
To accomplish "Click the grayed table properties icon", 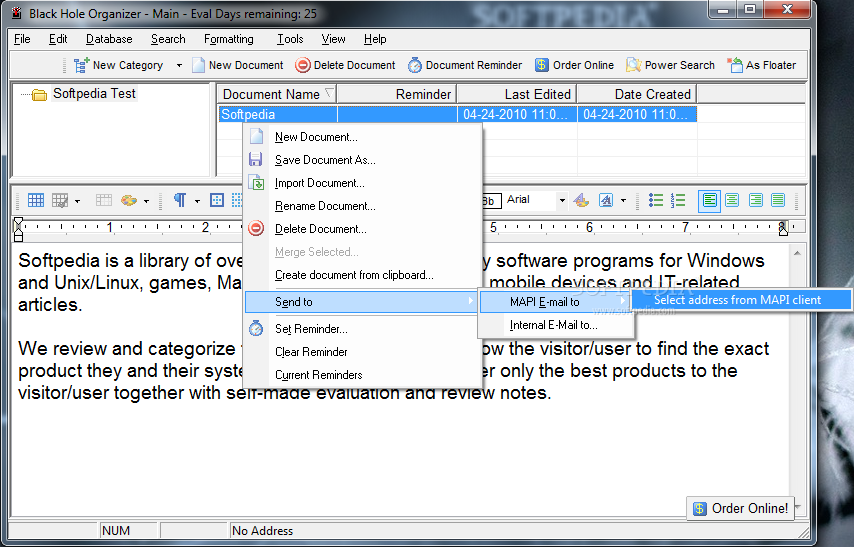I will click(103, 200).
